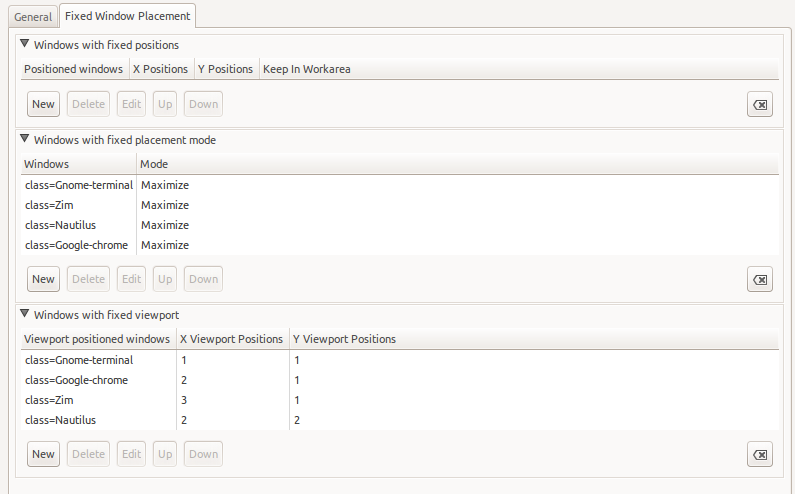The image size is (795, 494).
Task: Click clear icon in fixed positions section
Action: [759, 105]
